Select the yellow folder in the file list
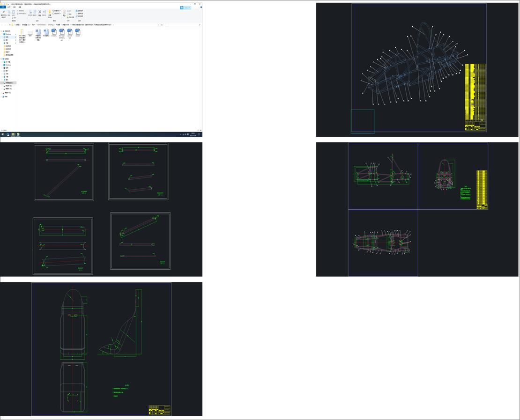The height and width of the screenshot is (420, 520). [x=22, y=37]
